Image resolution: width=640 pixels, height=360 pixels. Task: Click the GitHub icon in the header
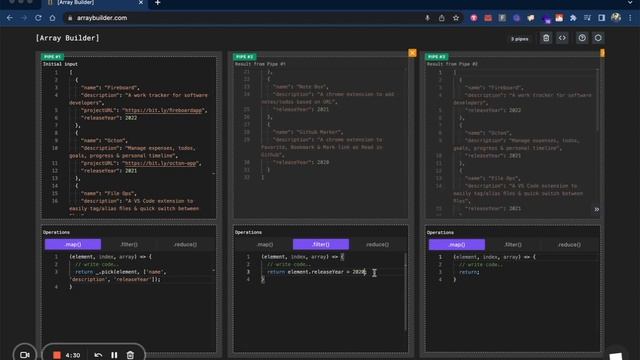[598, 38]
